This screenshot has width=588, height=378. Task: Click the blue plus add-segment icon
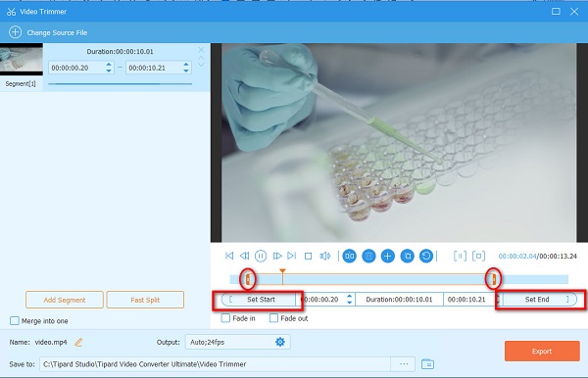coord(388,257)
